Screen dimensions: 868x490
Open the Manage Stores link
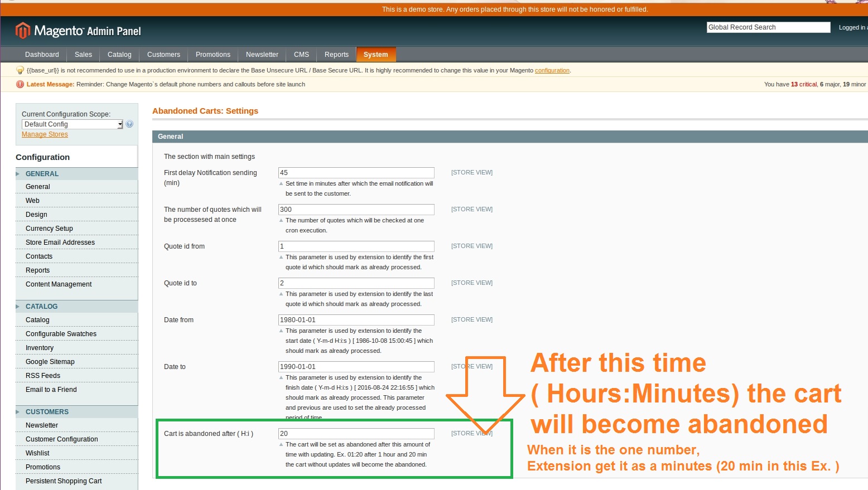click(x=45, y=134)
